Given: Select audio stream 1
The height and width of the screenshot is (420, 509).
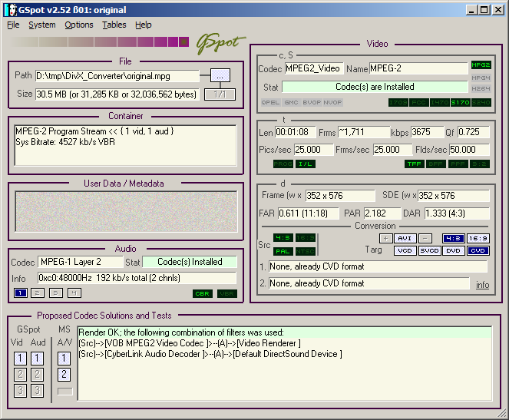Looking at the screenshot, I should [x=21, y=293].
